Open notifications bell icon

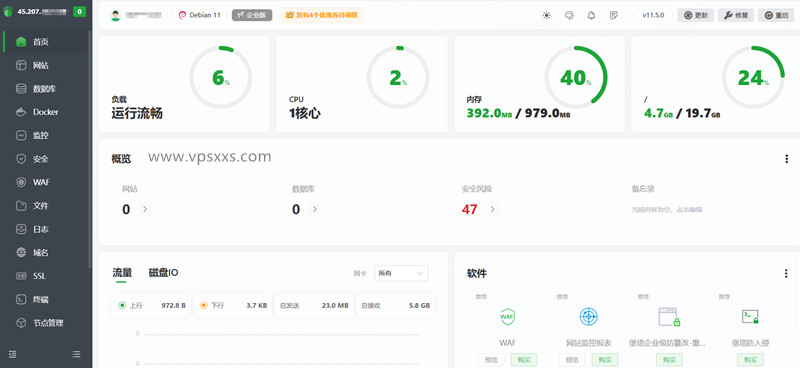[591, 15]
